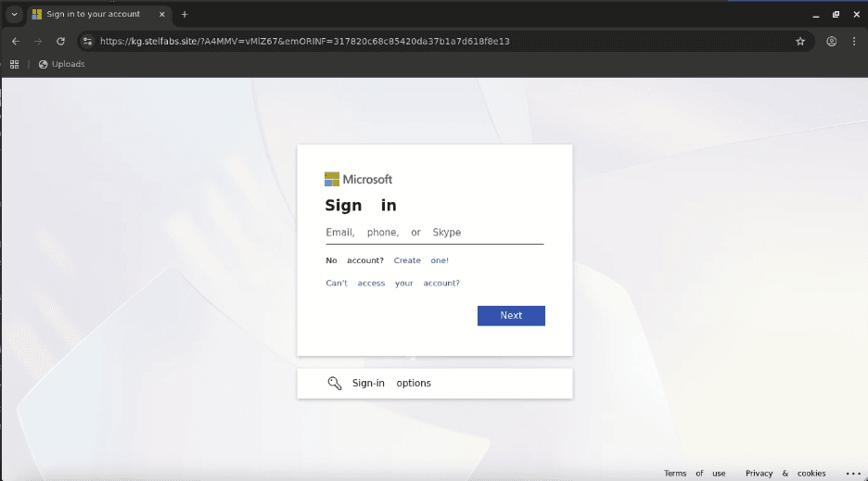Click the 'Create one!' link
This screenshot has height=481, width=868.
421,260
